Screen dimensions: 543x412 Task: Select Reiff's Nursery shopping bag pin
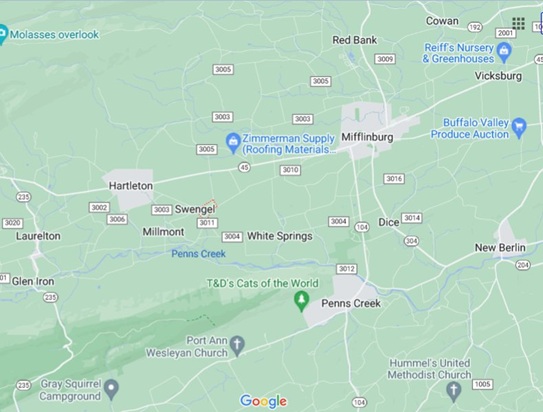coord(504,52)
